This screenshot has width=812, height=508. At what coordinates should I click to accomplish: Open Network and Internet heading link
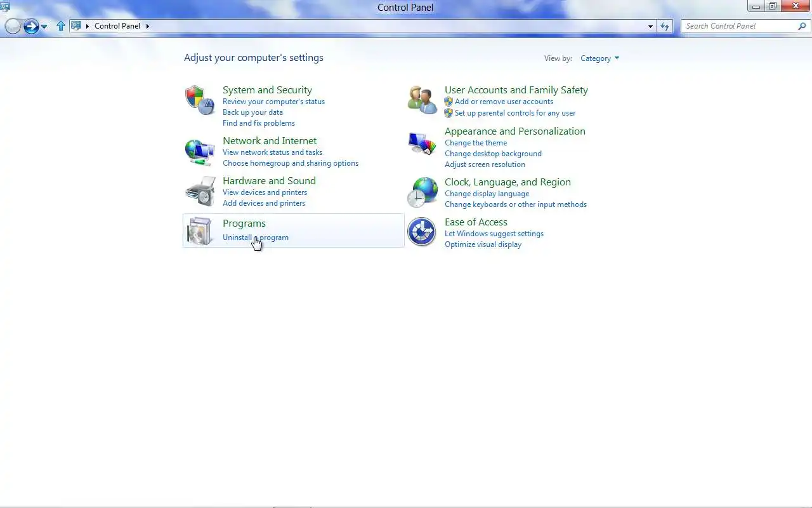point(270,141)
